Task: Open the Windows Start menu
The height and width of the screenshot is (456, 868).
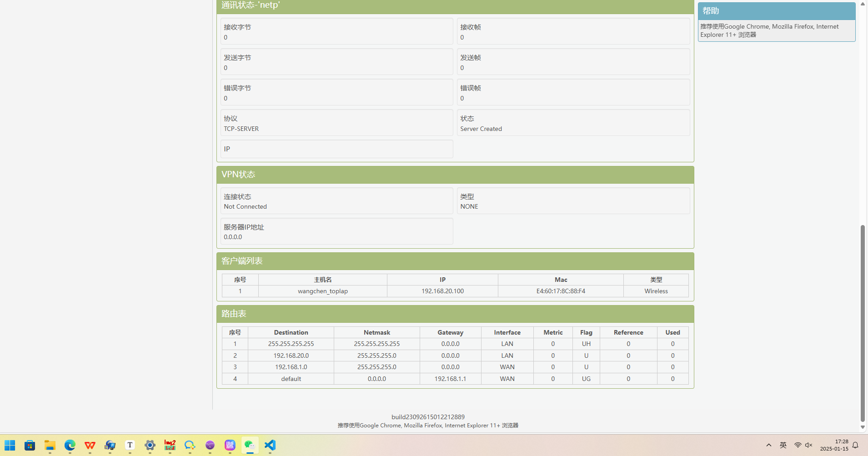Action: (10, 445)
